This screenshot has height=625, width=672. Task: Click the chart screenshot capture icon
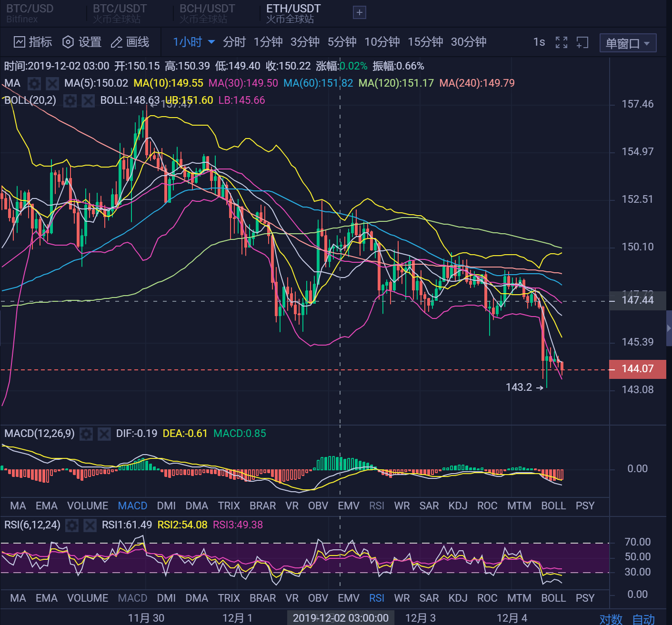click(582, 42)
